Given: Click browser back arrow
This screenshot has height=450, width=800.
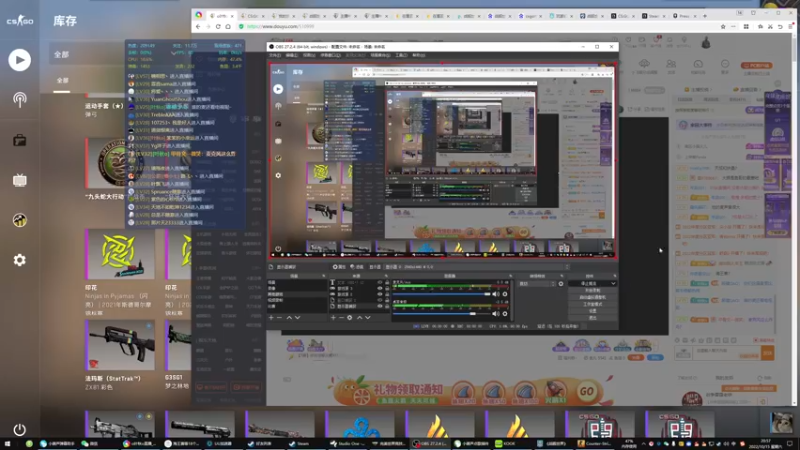Looking at the screenshot, I should (x=198, y=27).
